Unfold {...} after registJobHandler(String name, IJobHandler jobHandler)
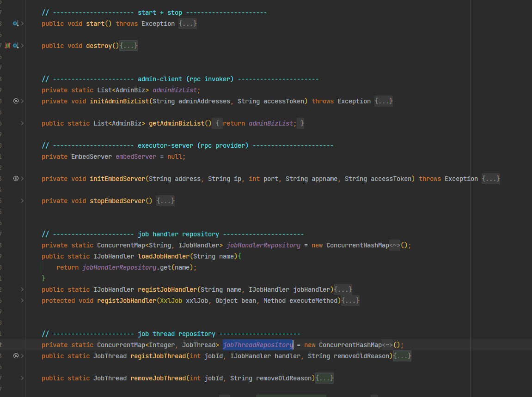Image resolution: width=532 pixels, height=397 pixels. 343,289
